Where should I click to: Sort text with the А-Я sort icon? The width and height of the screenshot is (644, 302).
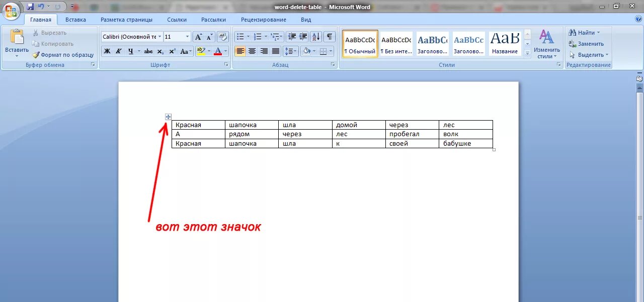pyautogui.click(x=316, y=37)
